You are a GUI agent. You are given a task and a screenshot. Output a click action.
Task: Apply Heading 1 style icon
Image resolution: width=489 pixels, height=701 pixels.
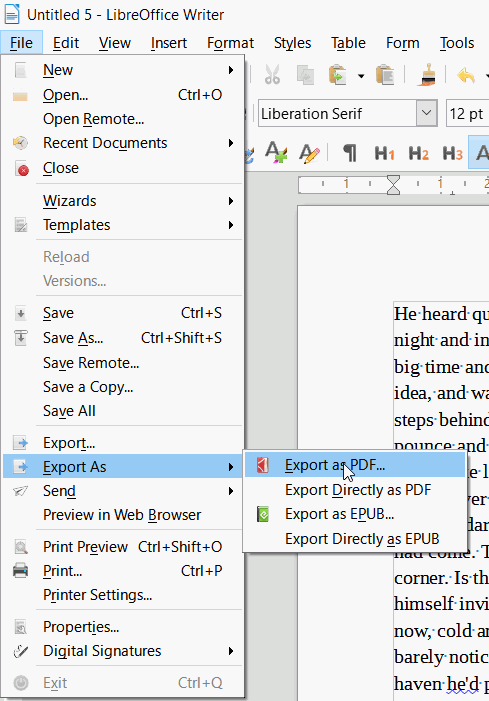(x=384, y=154)
